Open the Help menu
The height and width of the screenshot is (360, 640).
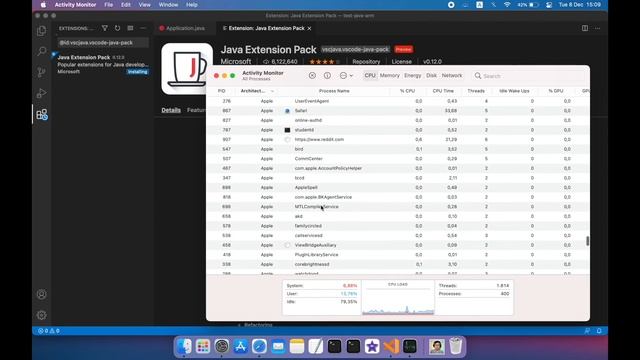[x=191, y=5]
